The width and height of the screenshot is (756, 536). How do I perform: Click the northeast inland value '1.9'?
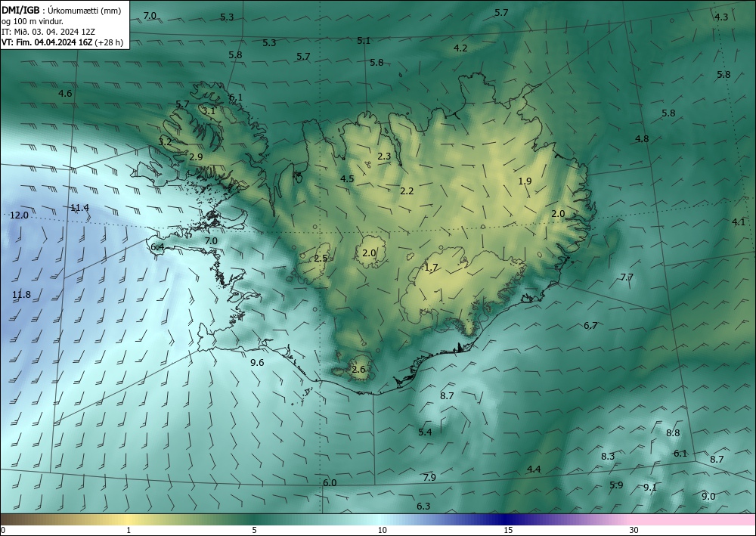click(525, 181)
